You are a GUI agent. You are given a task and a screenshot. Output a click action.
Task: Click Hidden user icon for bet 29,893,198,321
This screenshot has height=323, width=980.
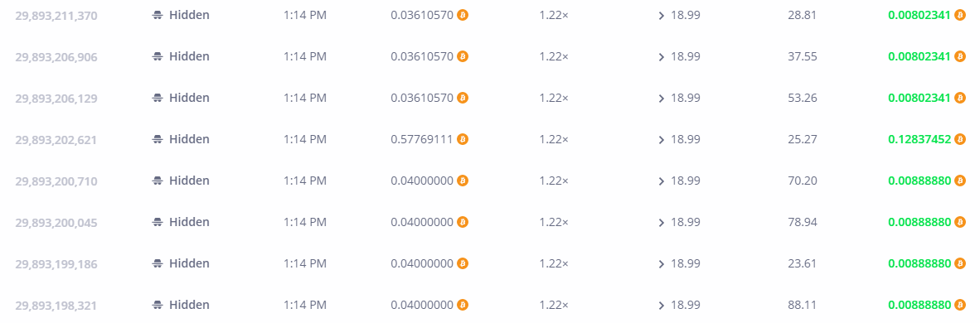tap(158, 306)
